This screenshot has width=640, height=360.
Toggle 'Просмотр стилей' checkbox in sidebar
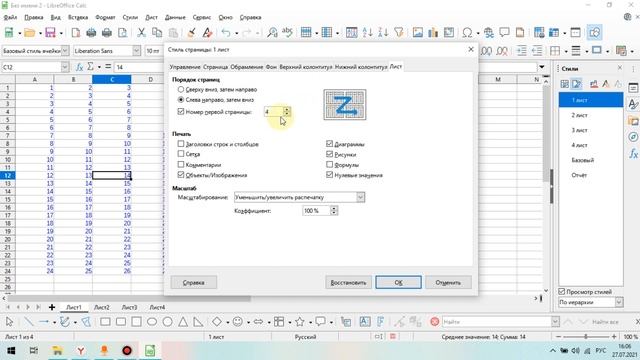pos(562,291)
